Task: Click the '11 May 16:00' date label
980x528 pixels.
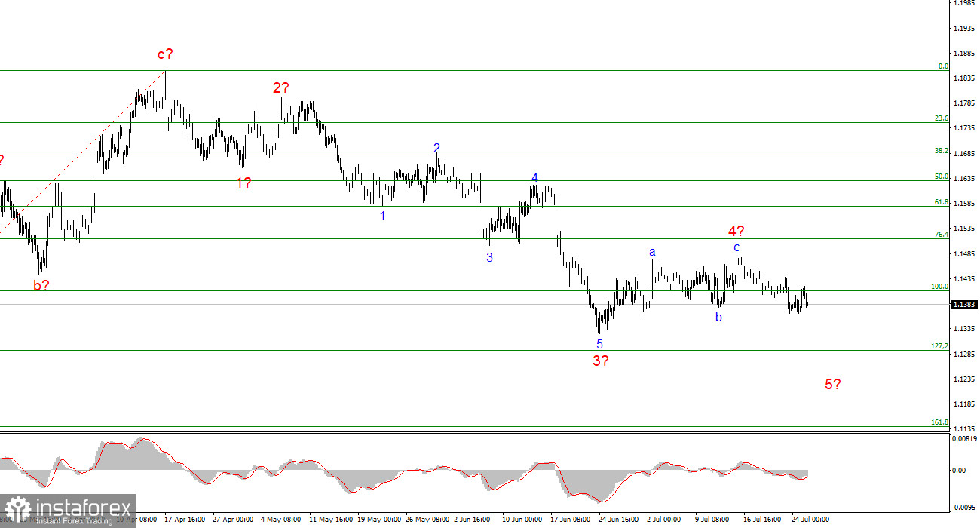Action: pyautogui.click(x=331, y=520)
